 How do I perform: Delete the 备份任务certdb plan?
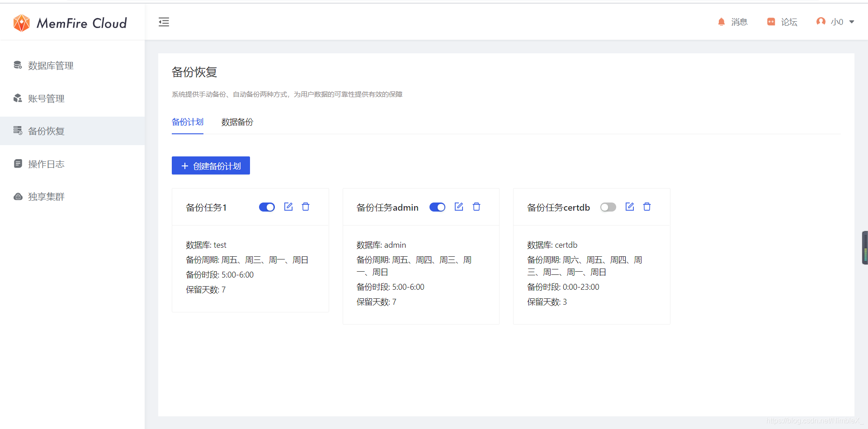[647, 207]
